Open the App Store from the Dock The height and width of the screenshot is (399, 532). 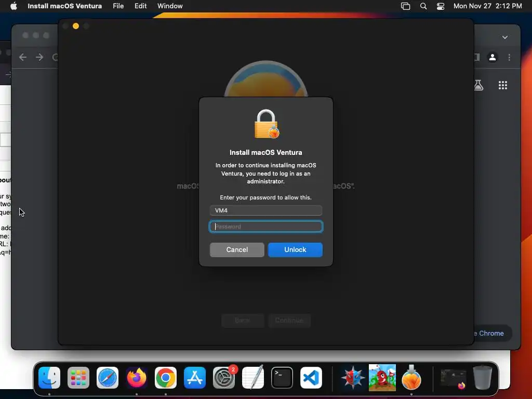coord(195,378)
